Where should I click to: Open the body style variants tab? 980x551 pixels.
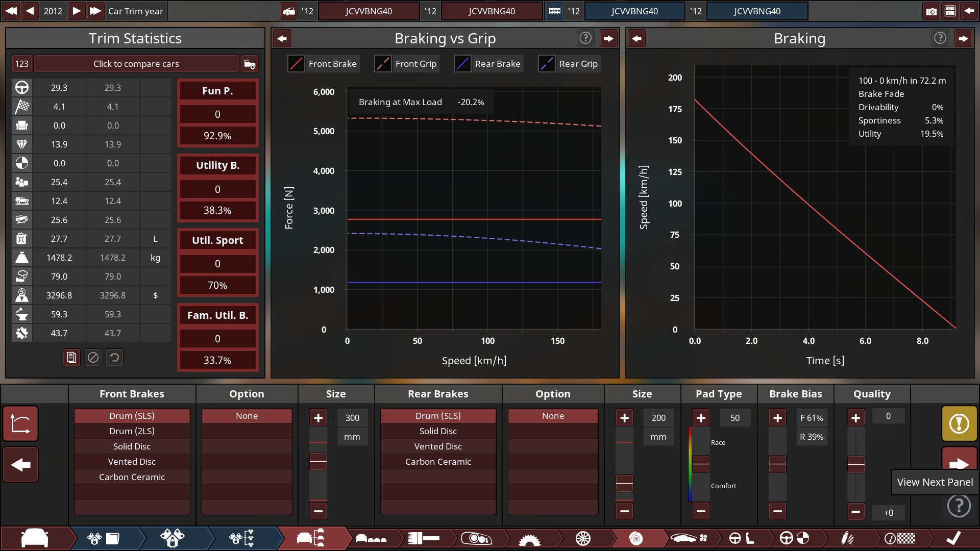click(x=371, y=538)
